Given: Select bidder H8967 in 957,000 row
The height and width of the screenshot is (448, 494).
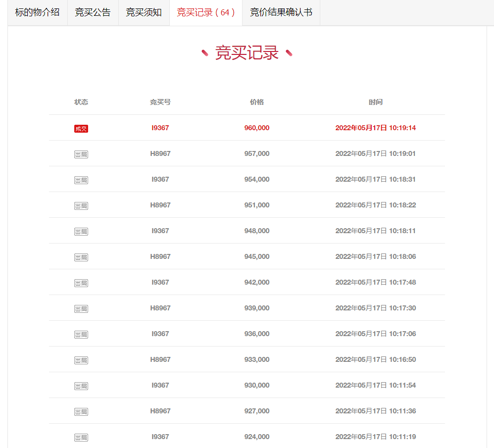Looking at the screenshot, I should 160,154.
